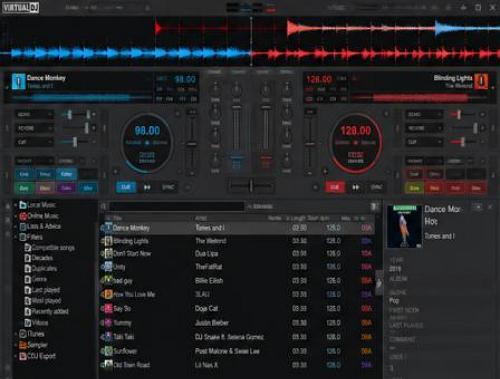The image size is (500, 379).
Task: Click the yellow-green pad on the right deck
Action: (x=414, y=188)
